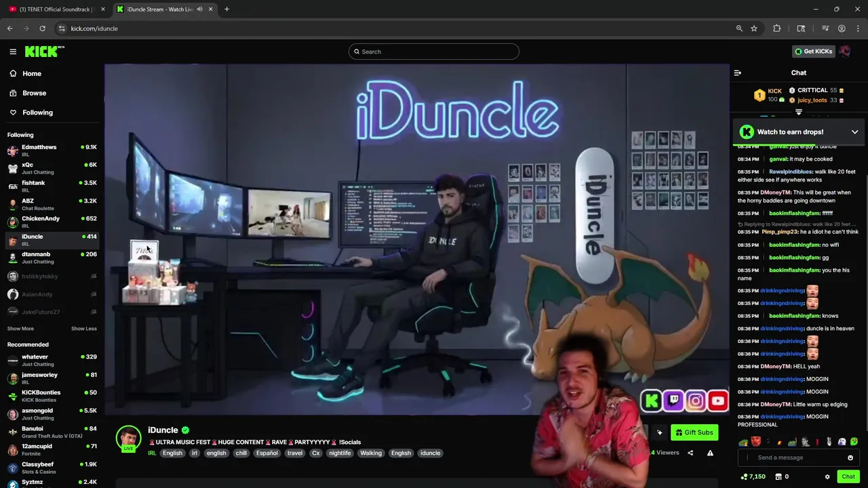Click the KICK logo

pyautogui.click(x=44, y=52)
